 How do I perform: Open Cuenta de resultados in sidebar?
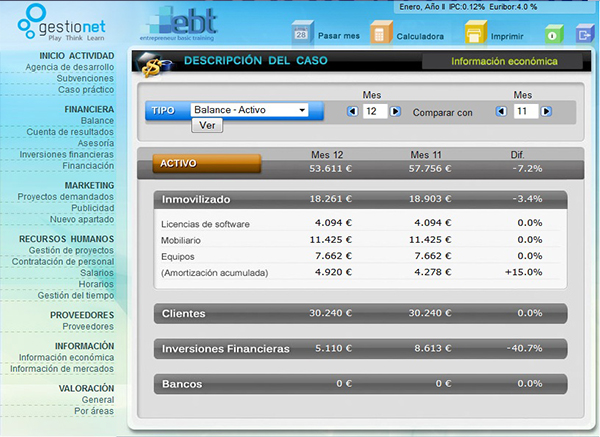coord(70,132)
